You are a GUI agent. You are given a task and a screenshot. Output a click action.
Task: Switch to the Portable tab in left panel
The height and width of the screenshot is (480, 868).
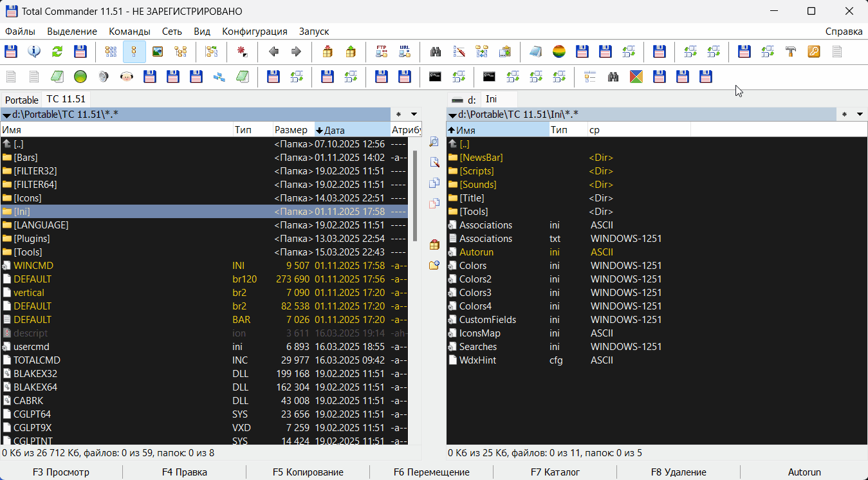click(22, 100)
